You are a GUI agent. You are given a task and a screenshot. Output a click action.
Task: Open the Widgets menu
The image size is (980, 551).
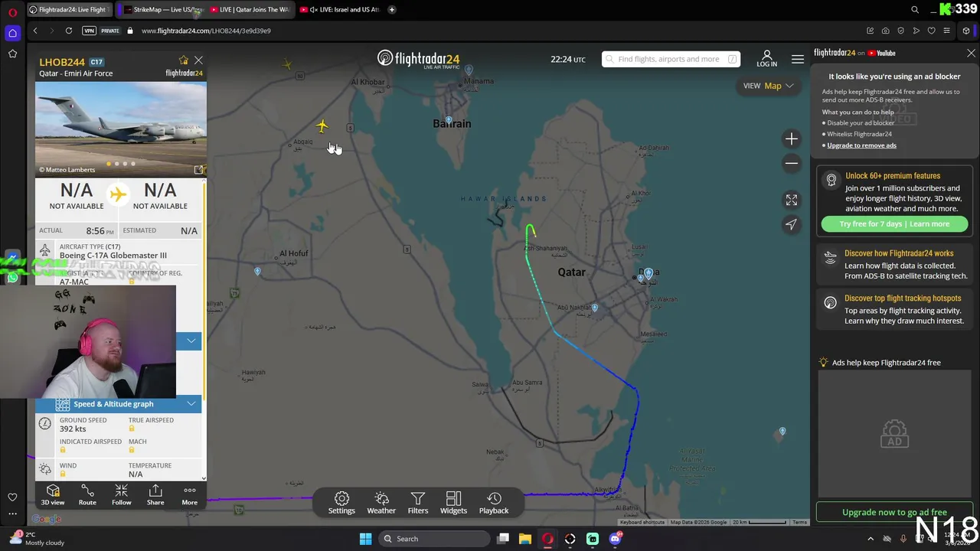point(453,503)
